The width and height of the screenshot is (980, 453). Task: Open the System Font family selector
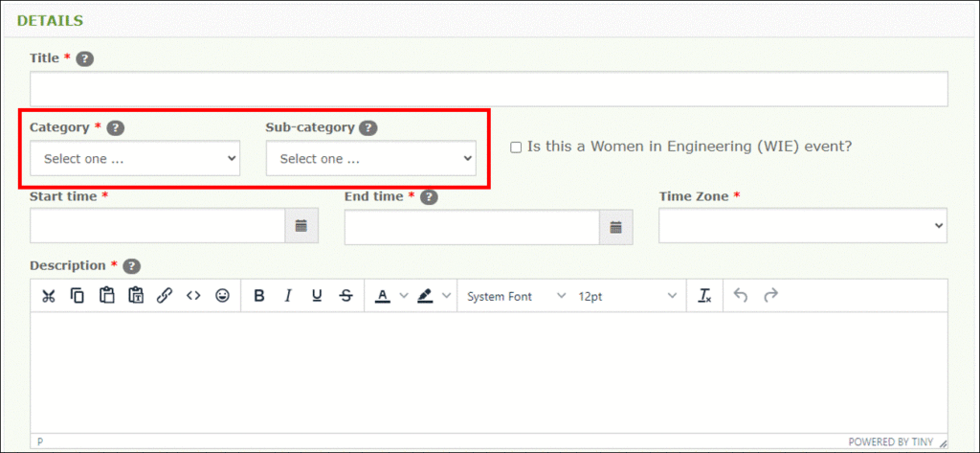(516, 296)
